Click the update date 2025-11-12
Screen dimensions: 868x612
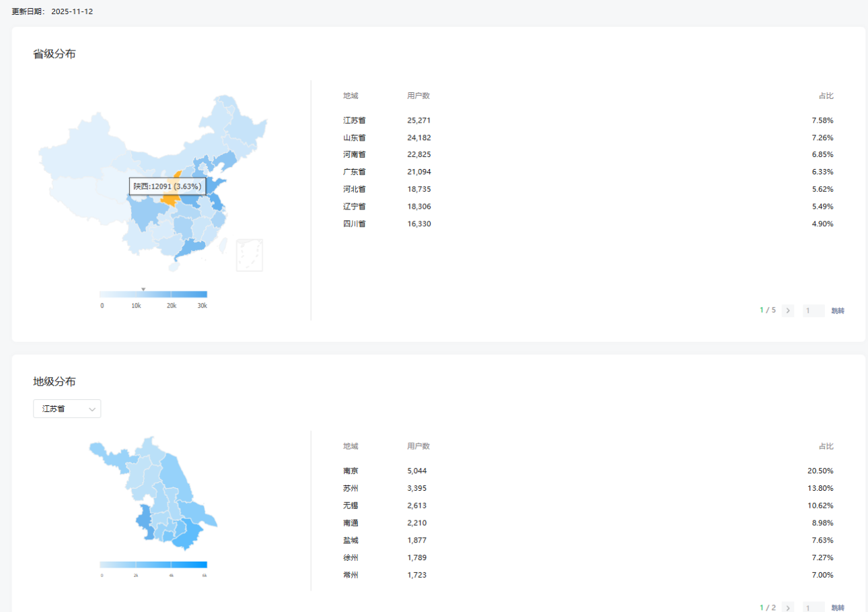click(x=72, y=11)
